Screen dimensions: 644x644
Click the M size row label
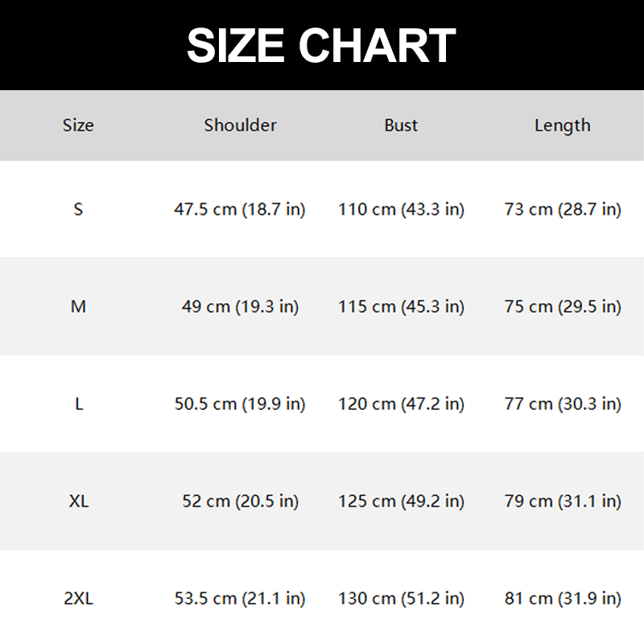pos(78,307)
